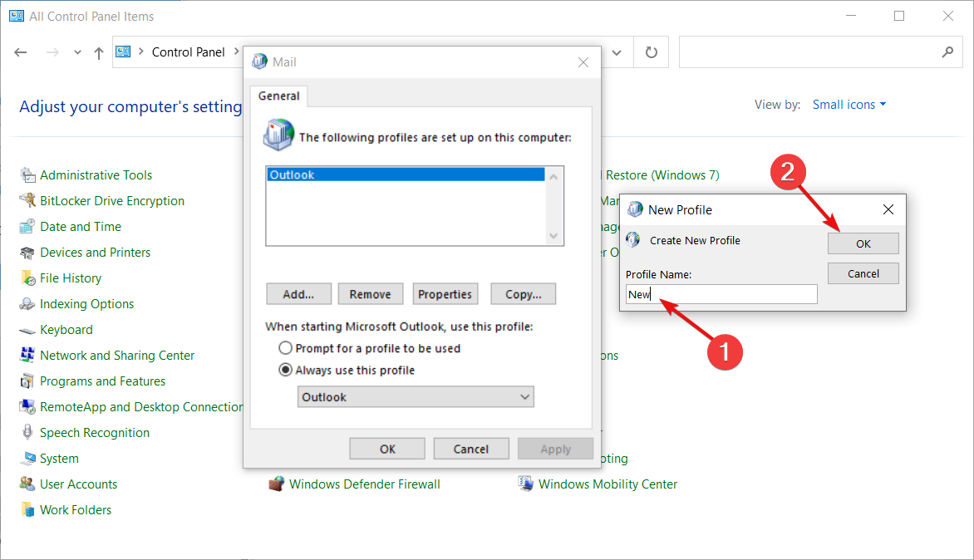Open the Programs and Features icon
The height and width of the screenshot is (560, 974).
click(x=27, y=381)
